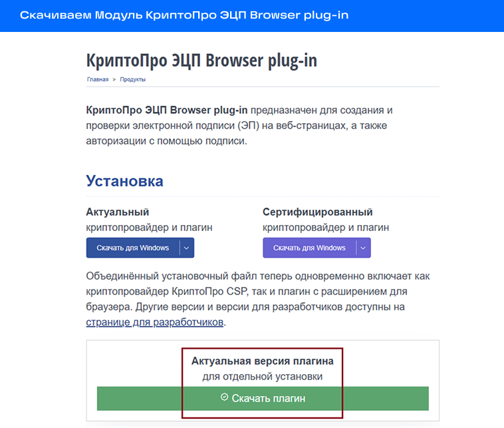
Task: Click the checkmark icon in Скачать плагин
Action: pyautogui.click(x=224, y=397)
